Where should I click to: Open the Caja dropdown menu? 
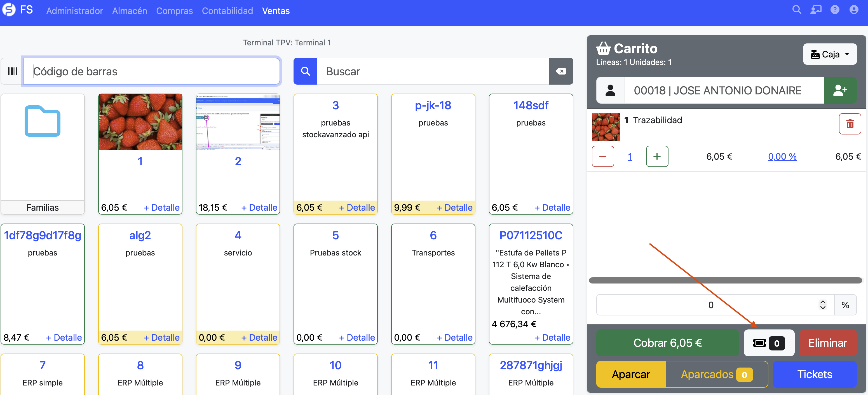click(x=830, y=54)
